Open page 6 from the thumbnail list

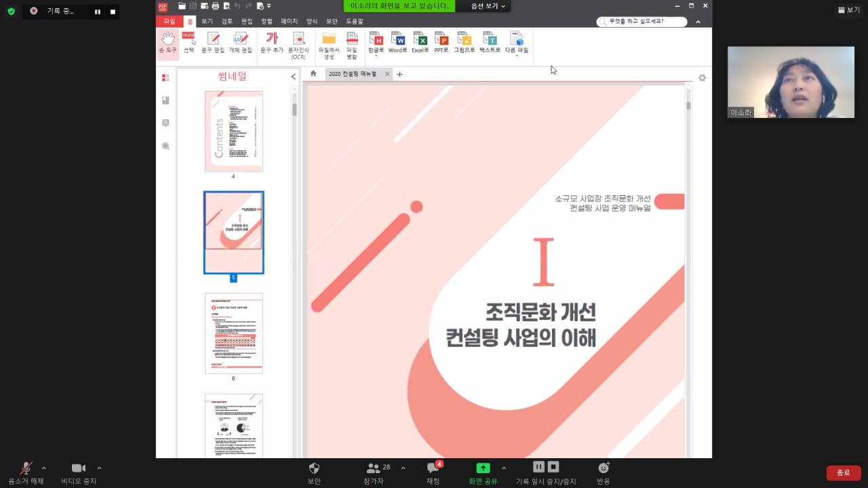click(233, 333)
